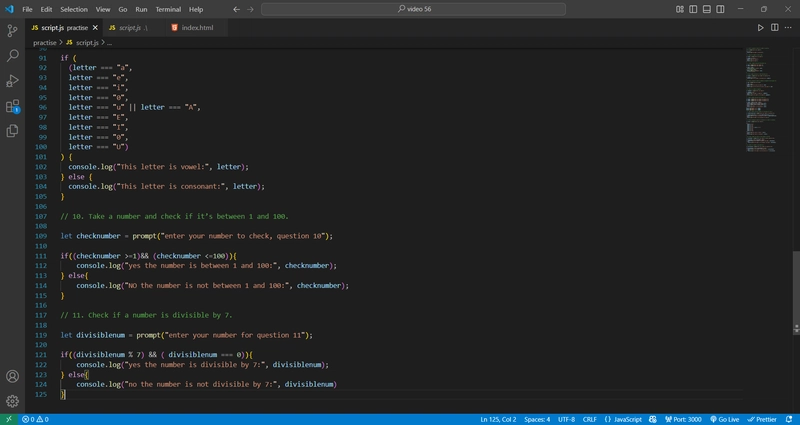Image resolution: width=800 pixels, height=425 pixels.
Task: Change the CRLF end of line sequence
Action: 589,419
